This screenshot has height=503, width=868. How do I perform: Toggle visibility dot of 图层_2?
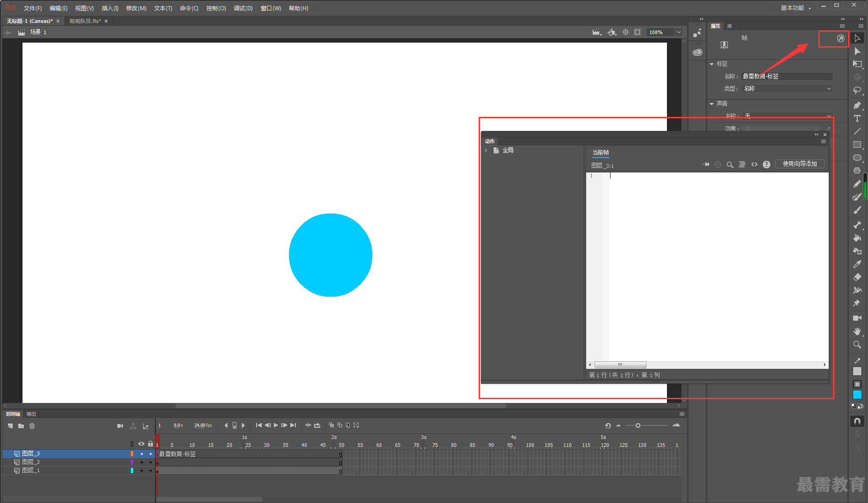[x=142, y=462]
